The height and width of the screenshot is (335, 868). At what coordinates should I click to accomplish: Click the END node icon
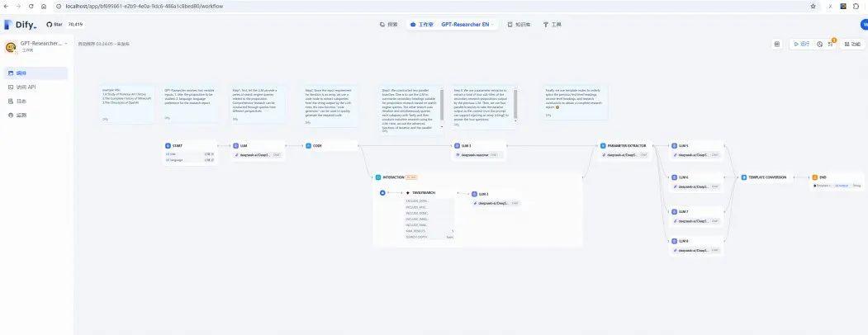tap(815, 177)
